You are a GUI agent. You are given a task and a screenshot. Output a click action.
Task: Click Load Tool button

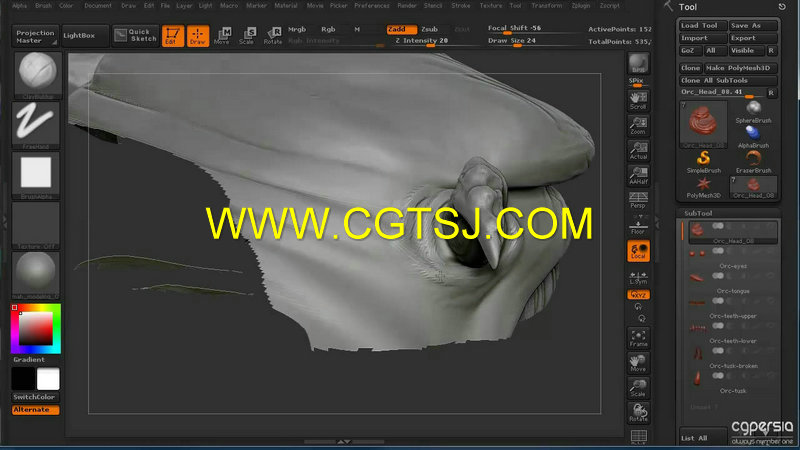[x=703, y=26]
